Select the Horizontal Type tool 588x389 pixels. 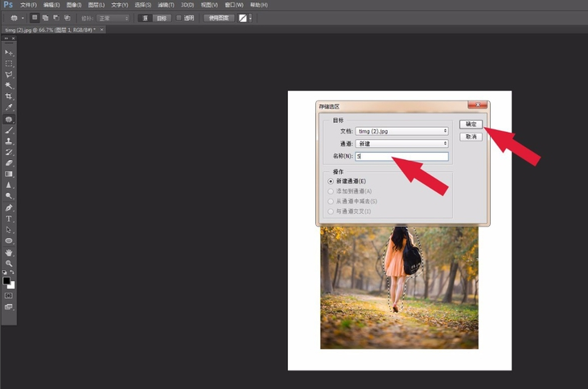9,219
